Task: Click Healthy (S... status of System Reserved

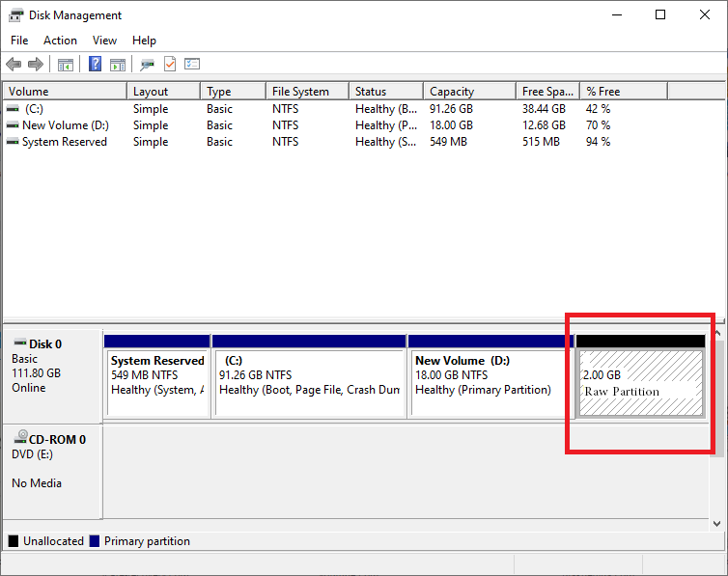Action: 385,142
